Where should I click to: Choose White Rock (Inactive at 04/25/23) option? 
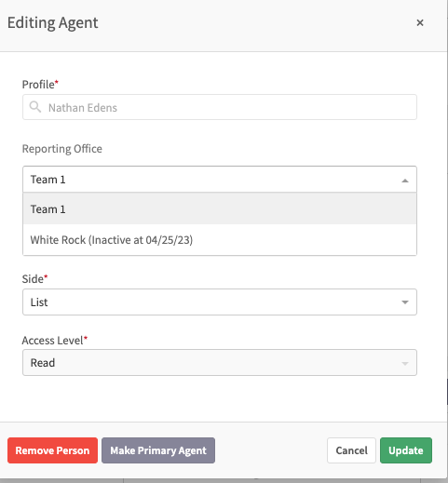(220, 240)
